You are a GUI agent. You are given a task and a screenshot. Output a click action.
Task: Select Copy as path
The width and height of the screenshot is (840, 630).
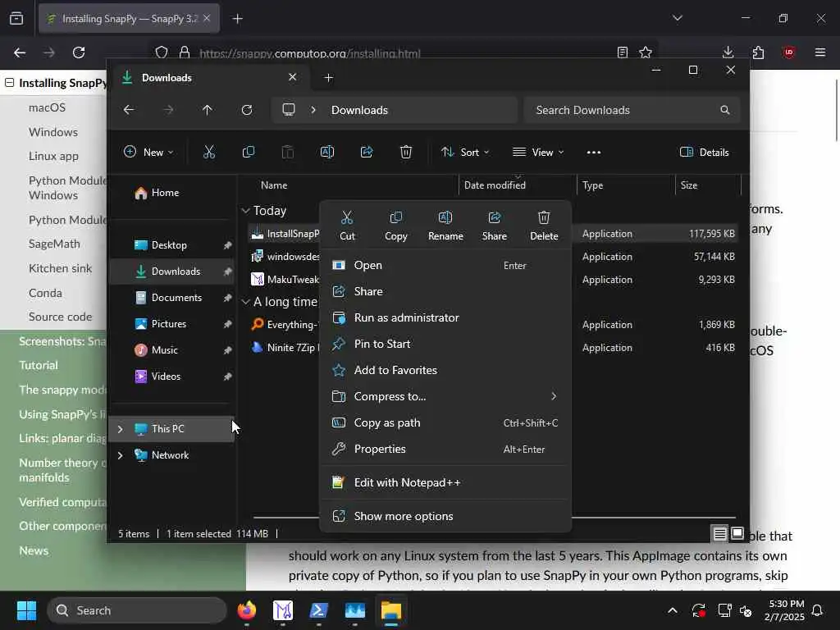pyautogui.click(x=445, y=422)
